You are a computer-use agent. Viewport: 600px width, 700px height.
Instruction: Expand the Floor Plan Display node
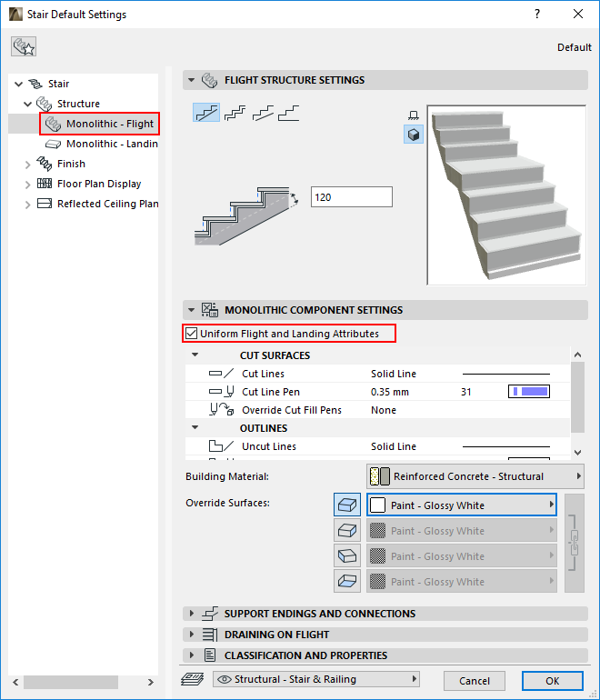(27, 184)
